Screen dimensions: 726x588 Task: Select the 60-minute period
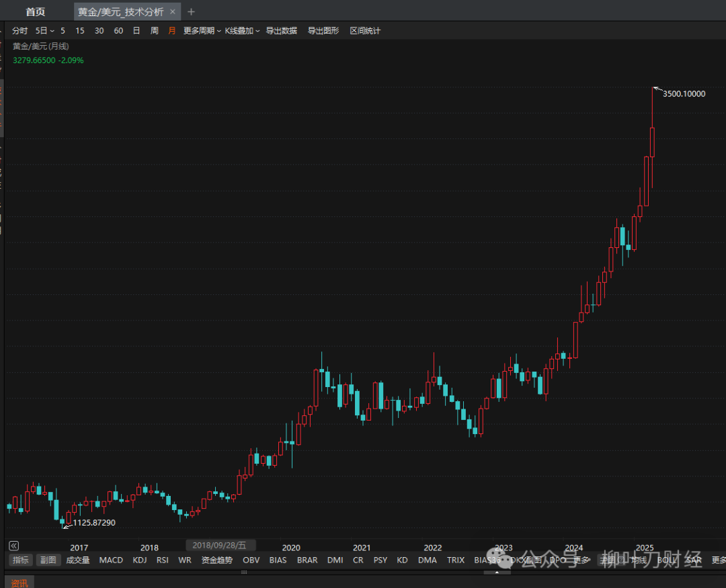(x=118, y=30)
